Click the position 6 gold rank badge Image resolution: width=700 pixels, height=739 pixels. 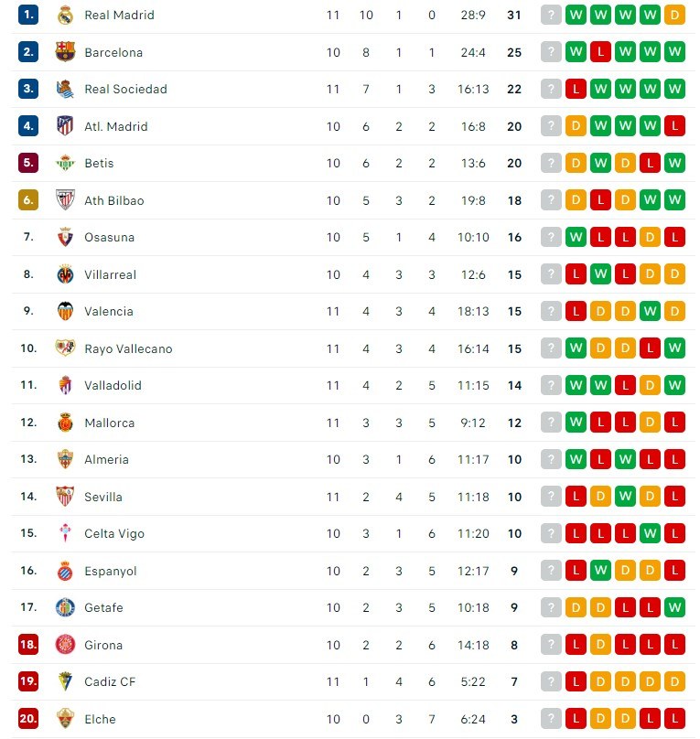(28, 199)
